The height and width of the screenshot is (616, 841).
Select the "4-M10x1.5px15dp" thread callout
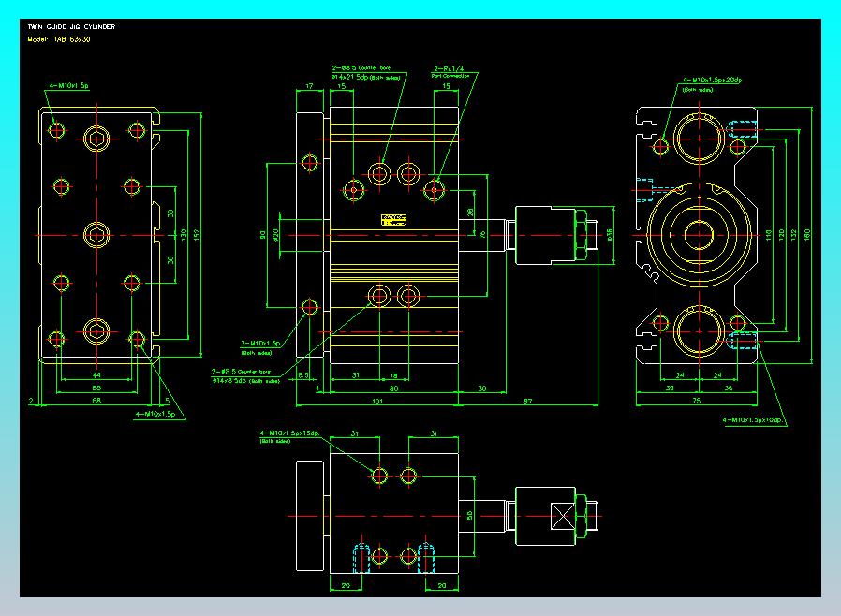click(x=289, y=433)
